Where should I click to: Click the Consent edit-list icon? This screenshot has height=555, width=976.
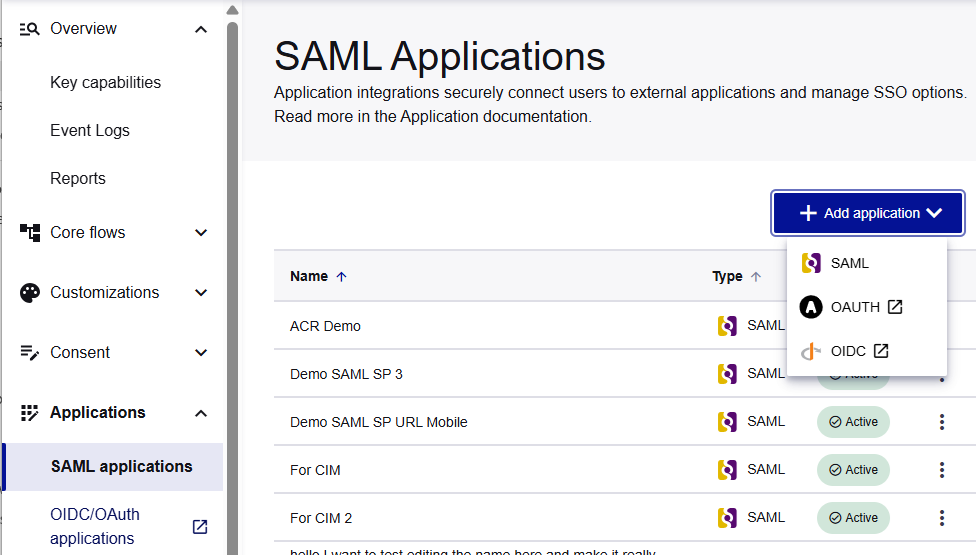click(29, 353)
